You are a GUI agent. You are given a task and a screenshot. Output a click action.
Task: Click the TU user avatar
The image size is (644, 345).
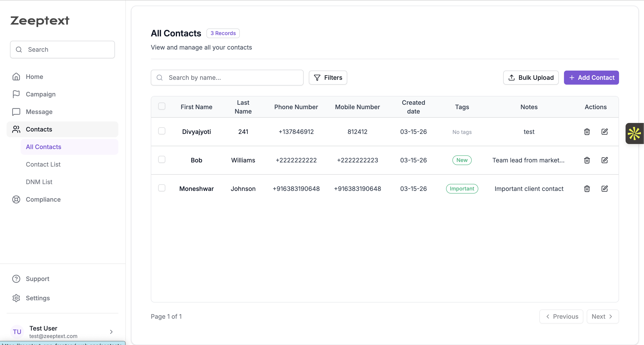click(x=17, y=332)
